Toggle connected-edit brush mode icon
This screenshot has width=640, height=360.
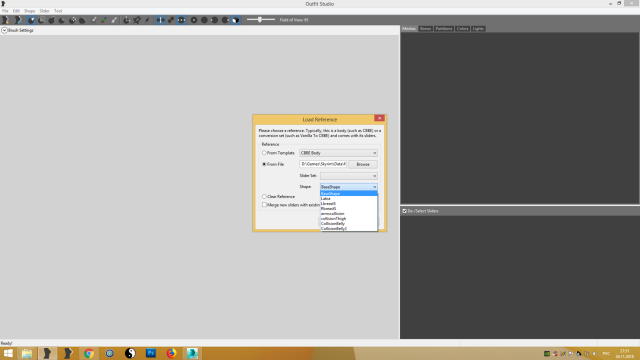[x=171, y=20]
